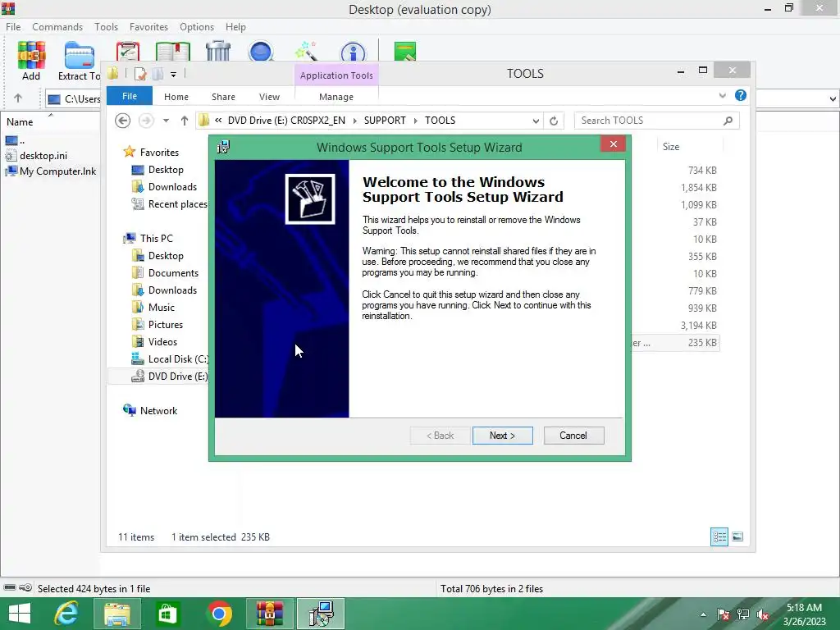Screen dimensions: 840x630
Task: Open the Windows Store taskbar icon
Action: point(167,614)
